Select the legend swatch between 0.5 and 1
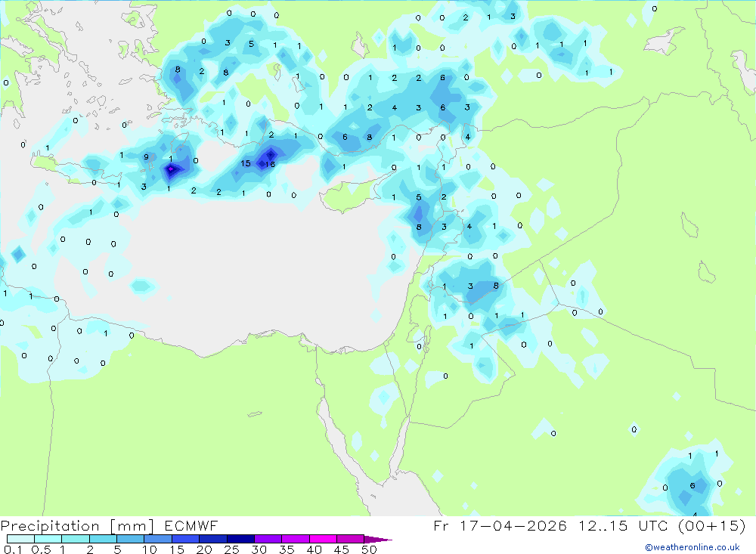This screenshot has width=756, height=554. [48, 539]
